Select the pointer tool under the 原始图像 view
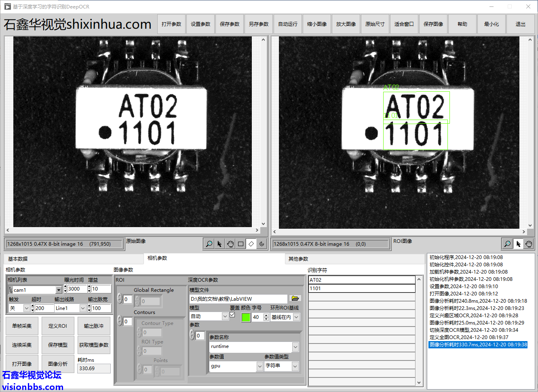538x392 pixels. (x=219, y=244)
